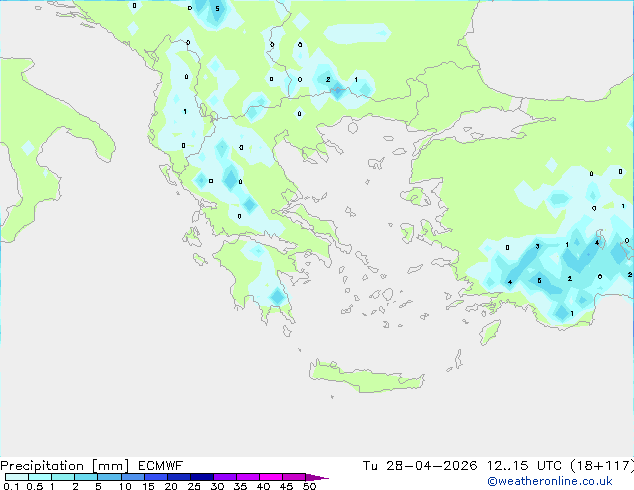Screen dimensions: 634x490
Task: Pick the 1–2 mm legend swatch
Action: (x=63, y=477)
